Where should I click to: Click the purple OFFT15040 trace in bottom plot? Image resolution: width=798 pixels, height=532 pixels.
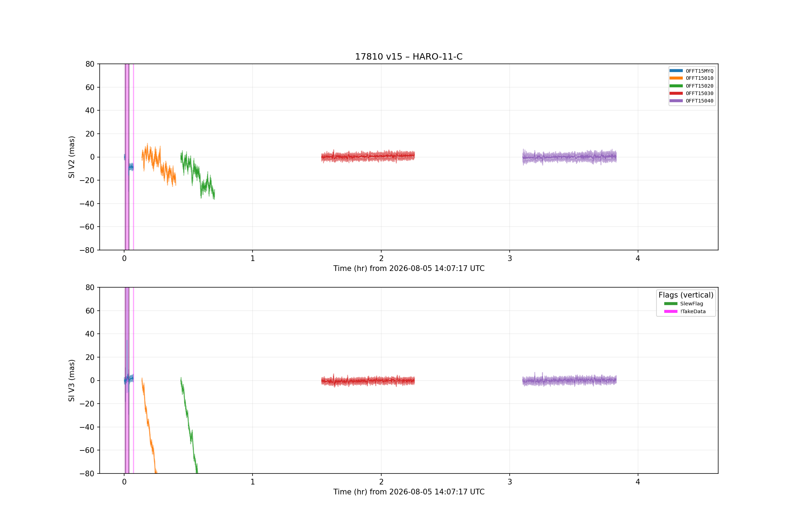tap(569, 380)
